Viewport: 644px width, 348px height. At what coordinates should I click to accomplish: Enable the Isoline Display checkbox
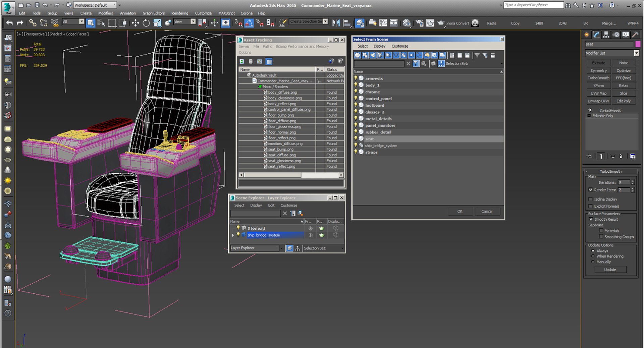[x=591, y=199]
